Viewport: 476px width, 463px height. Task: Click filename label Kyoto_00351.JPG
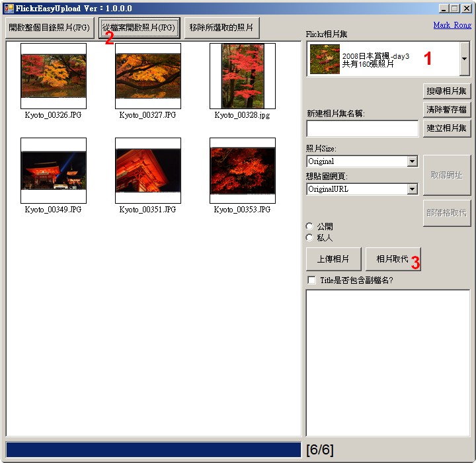click(147, 209)
